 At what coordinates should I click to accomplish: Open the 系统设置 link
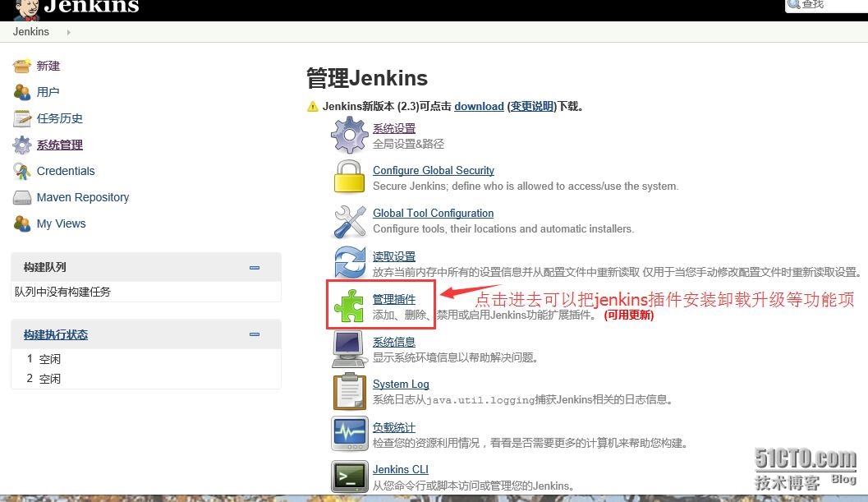pyautogui.click(x=394, y=128)
